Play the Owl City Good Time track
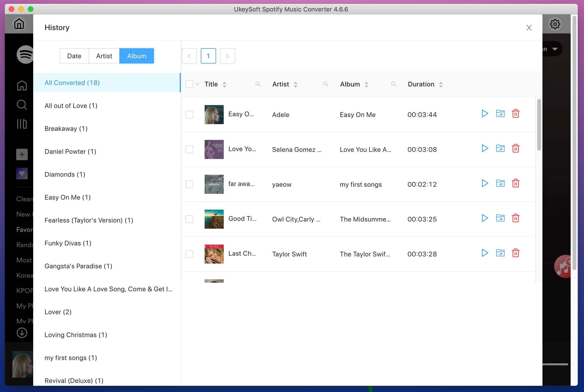Screen dimensions: 584x392 point(485,218)
